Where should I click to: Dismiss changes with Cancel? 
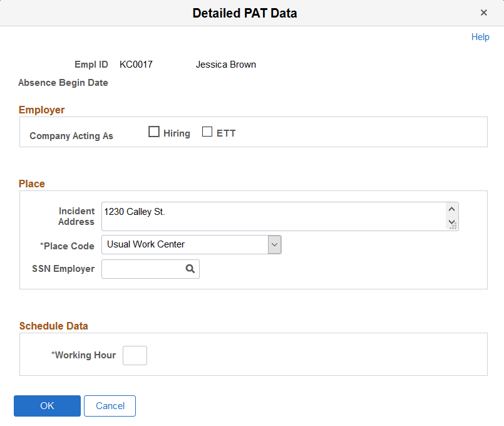pos(110,406)
